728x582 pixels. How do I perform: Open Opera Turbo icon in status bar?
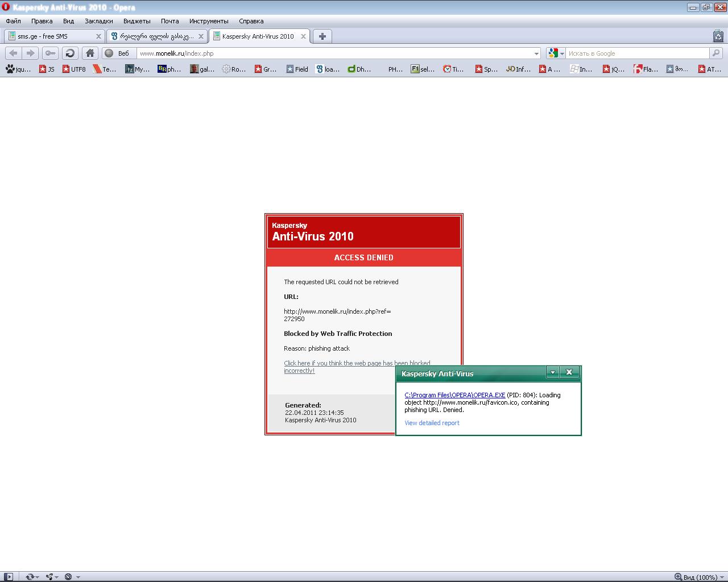tap(68, 577)
